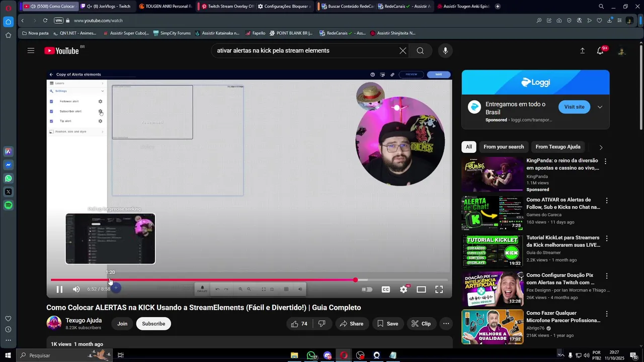The image size is (644, 362).
Task: Click the SAVE button in overlay editor
Action: coord(439,74)
